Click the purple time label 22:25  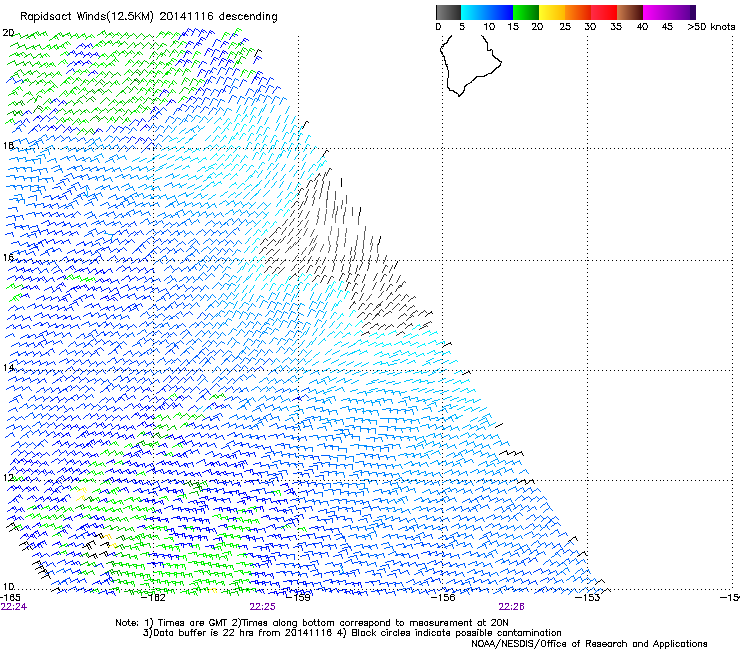[x=262, y=607]
